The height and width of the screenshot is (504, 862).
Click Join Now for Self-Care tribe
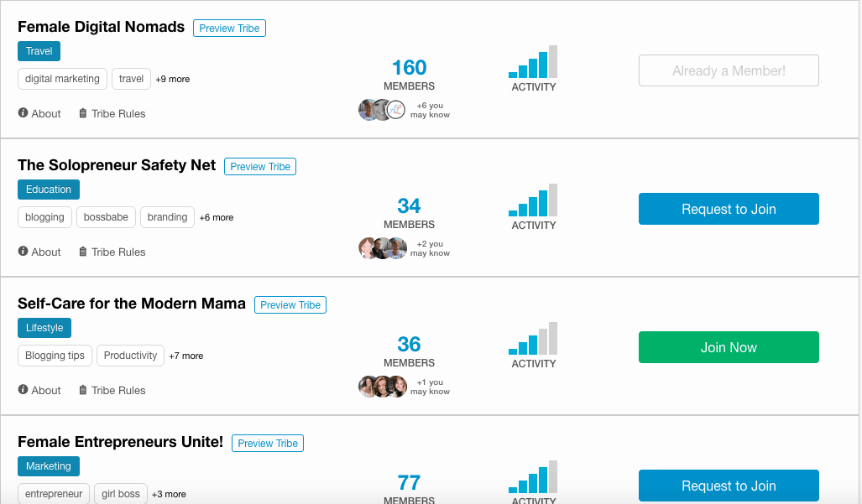pos(729,347)
